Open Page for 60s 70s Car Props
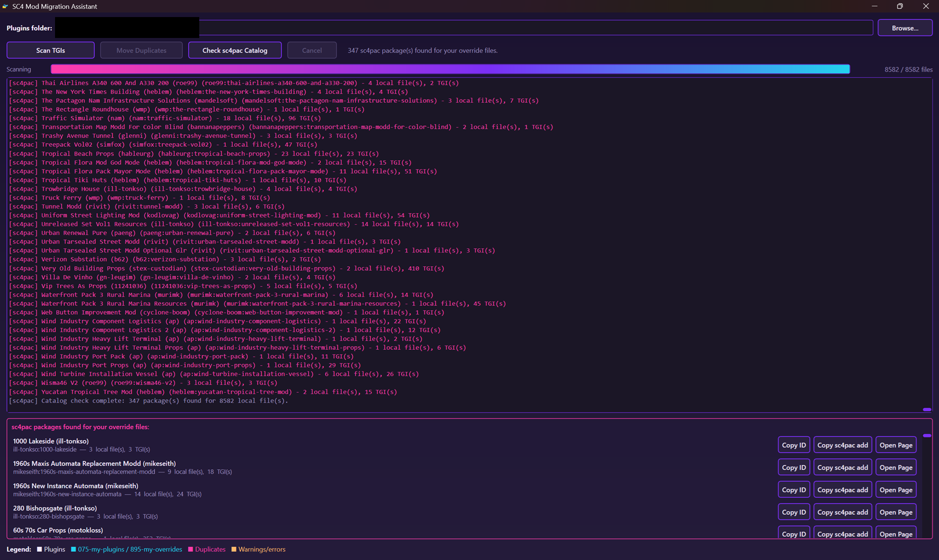This screenshot has width=939, height=560. coord(896,532)
